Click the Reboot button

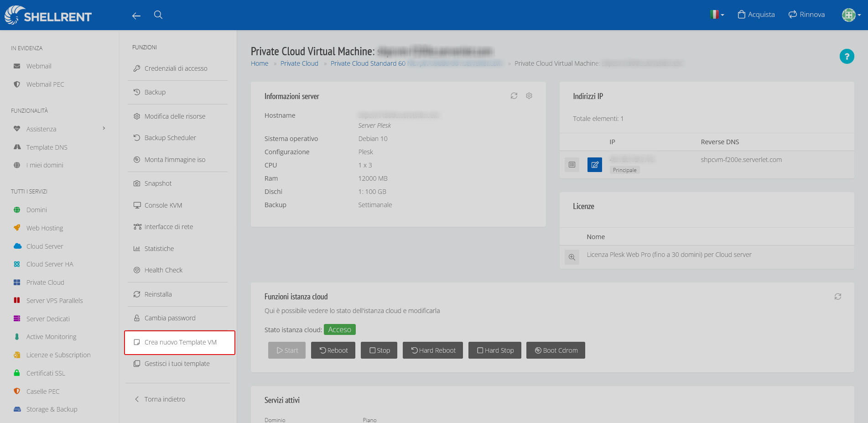click(333, 350)
